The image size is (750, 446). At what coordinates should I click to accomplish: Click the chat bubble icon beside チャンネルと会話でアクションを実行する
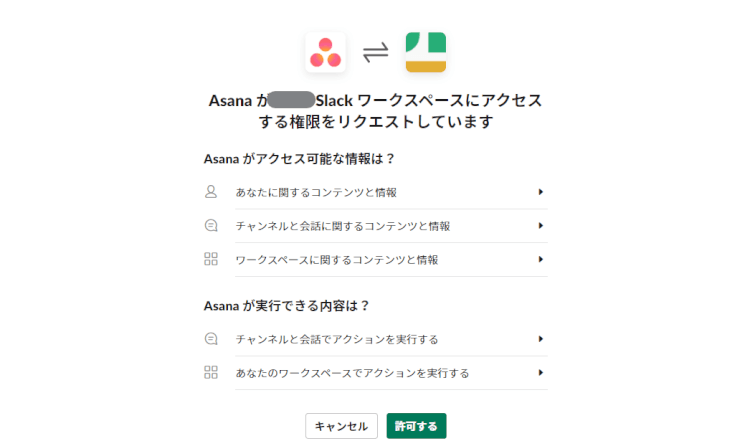point(211,338)
